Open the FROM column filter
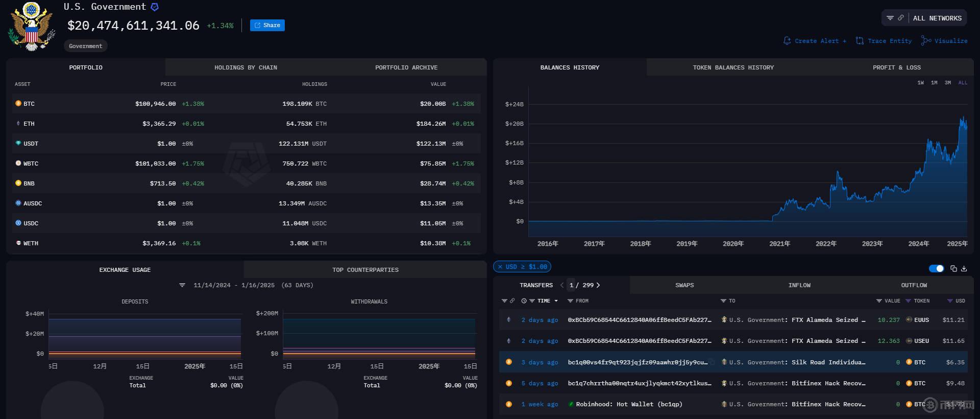Viewport: 980px width, 419px height. (570, 301)
